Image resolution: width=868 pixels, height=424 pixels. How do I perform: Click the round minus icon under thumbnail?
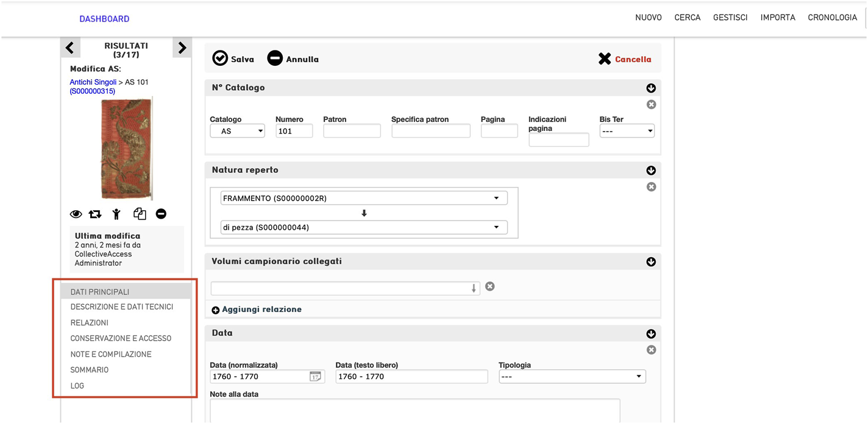coord(161,214)
